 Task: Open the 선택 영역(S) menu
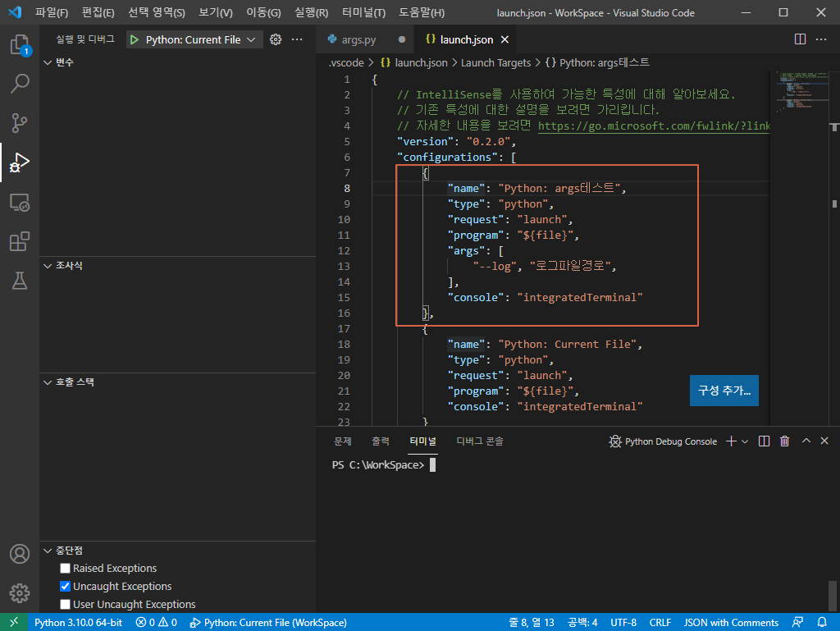pos(157,12)
